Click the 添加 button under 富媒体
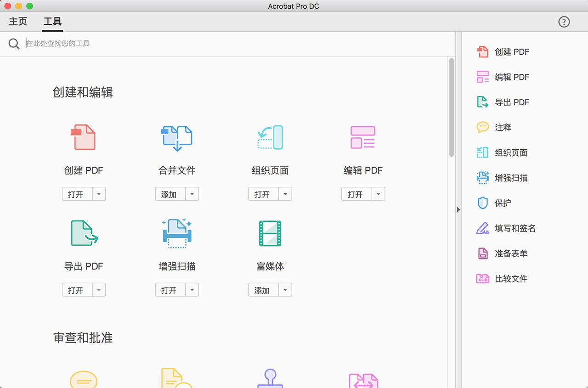This screenshot has height=388, width=588. (264, 290)
